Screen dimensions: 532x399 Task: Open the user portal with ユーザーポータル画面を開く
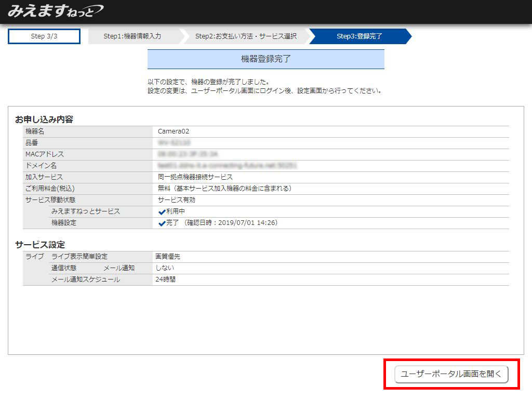click(451, 374)
